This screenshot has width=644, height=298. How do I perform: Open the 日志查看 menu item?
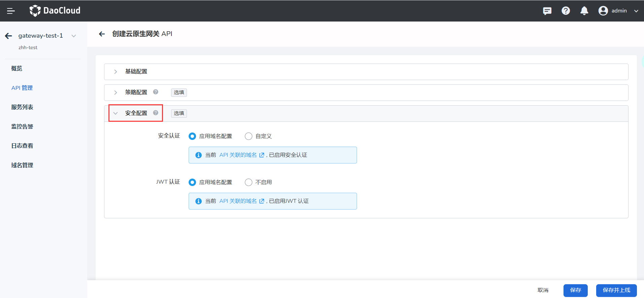[x=22, y=146]
